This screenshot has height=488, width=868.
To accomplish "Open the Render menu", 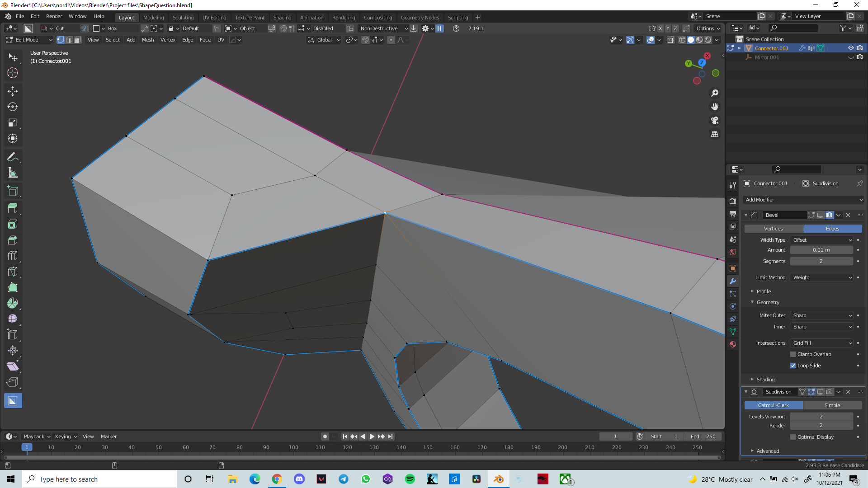I will (54, 16).
